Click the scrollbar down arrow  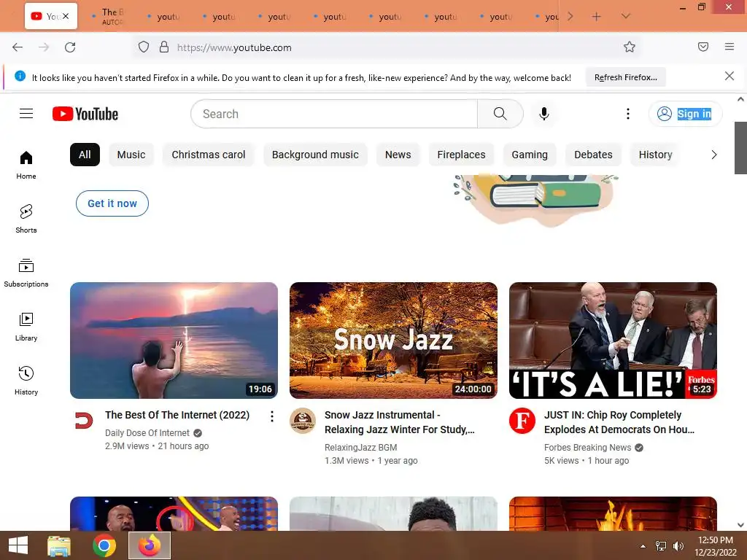740,525
